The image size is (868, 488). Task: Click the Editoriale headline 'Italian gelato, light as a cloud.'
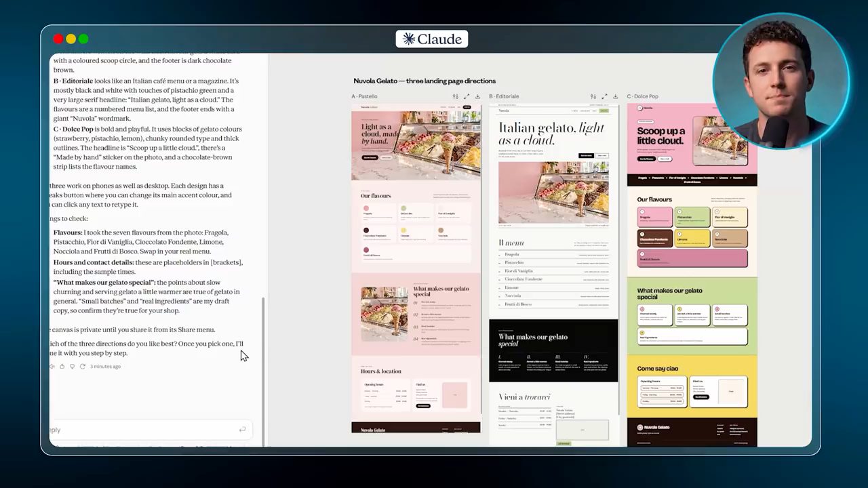tap(551, 134)
